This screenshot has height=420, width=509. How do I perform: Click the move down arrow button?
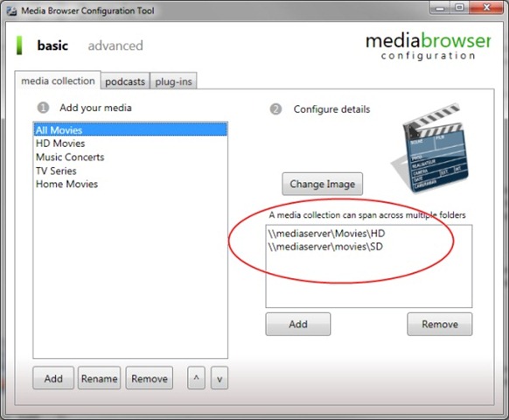(220, 378)
